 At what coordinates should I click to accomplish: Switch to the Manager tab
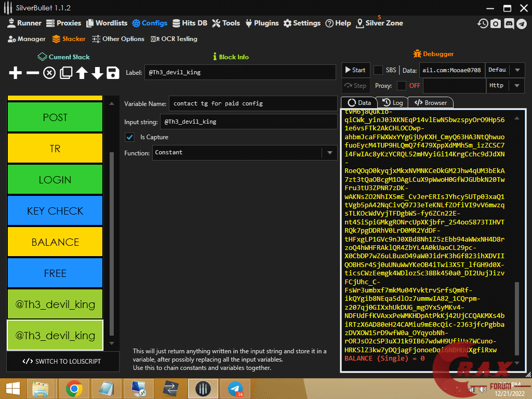[x=27, y=39]
